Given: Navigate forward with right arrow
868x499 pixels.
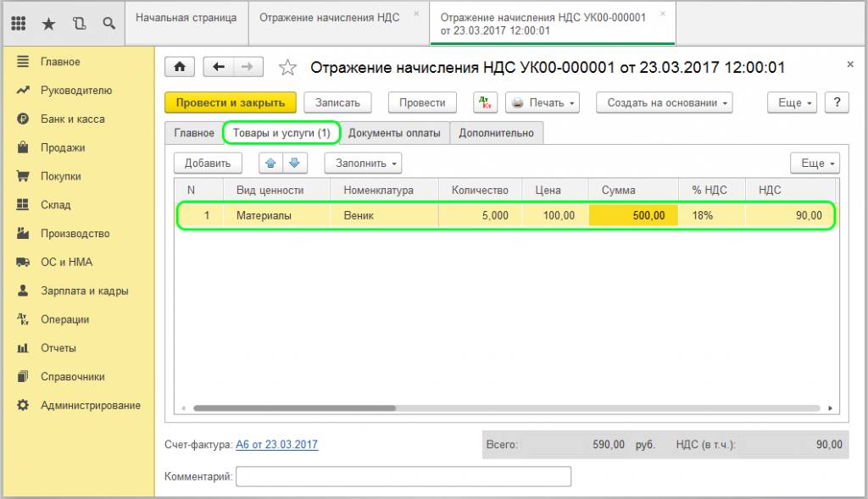Looking at the screenshot, I should [x=248, y=67].
